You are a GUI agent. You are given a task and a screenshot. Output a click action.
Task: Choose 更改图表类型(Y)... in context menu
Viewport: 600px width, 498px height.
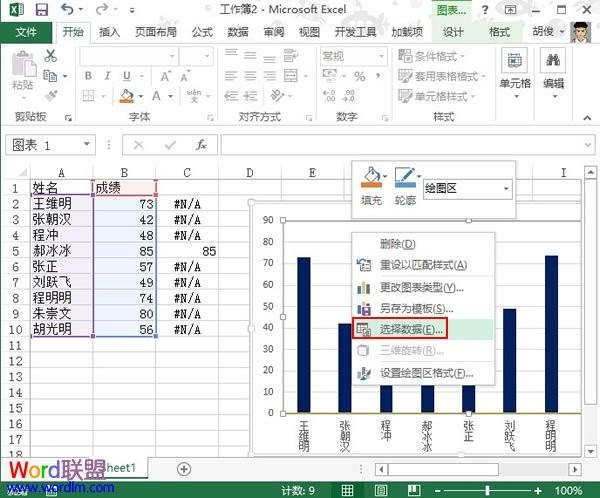[x=421, y=286]
